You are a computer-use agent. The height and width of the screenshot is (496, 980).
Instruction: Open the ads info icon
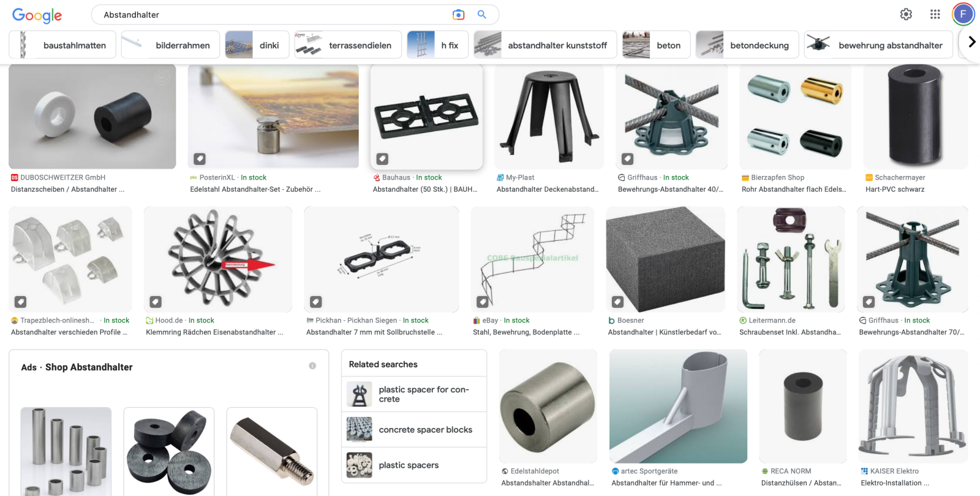click(312, 366)
